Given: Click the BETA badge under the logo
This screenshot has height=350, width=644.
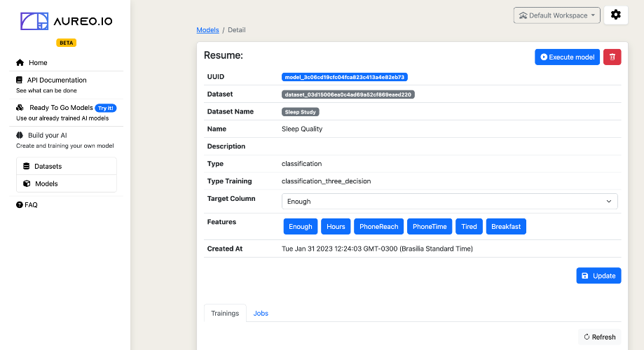Looking at the screenshot, I should (x=66, y=43).
